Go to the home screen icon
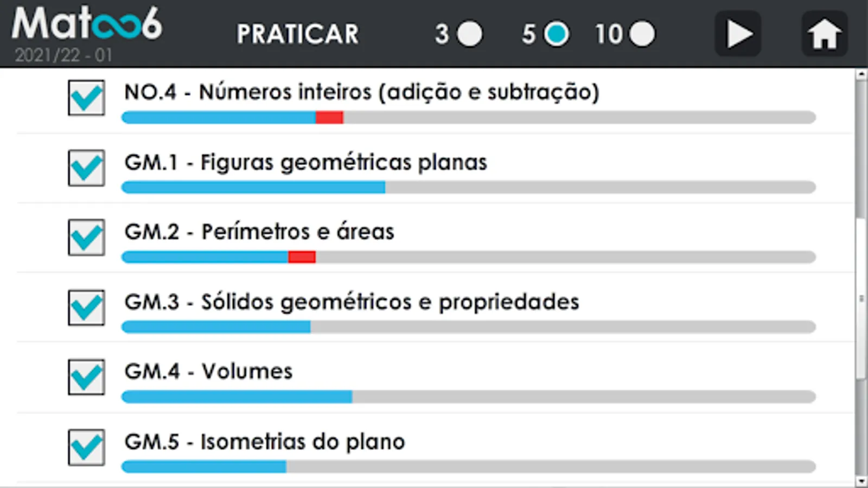This screenshot has height=488, width=868. pos(824,34)
